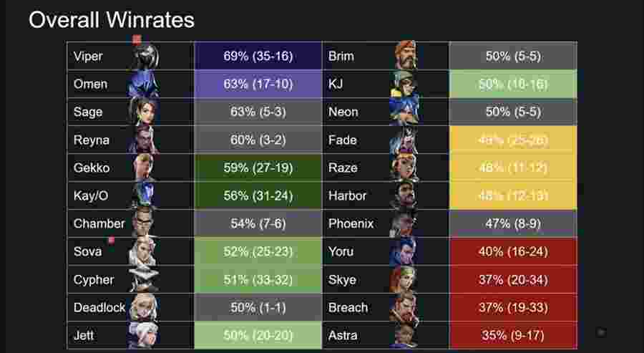Select the Skye agent portrait icon
644x353 pixels.
404,279
